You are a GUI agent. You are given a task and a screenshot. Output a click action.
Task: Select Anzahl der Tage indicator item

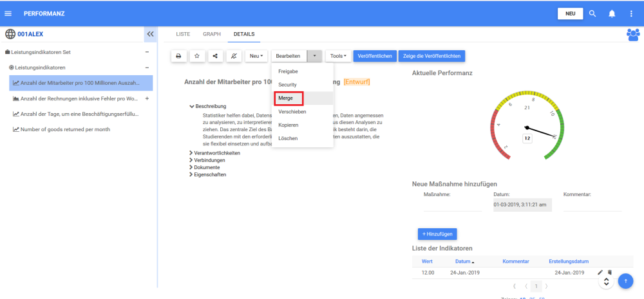pos(81,114)
